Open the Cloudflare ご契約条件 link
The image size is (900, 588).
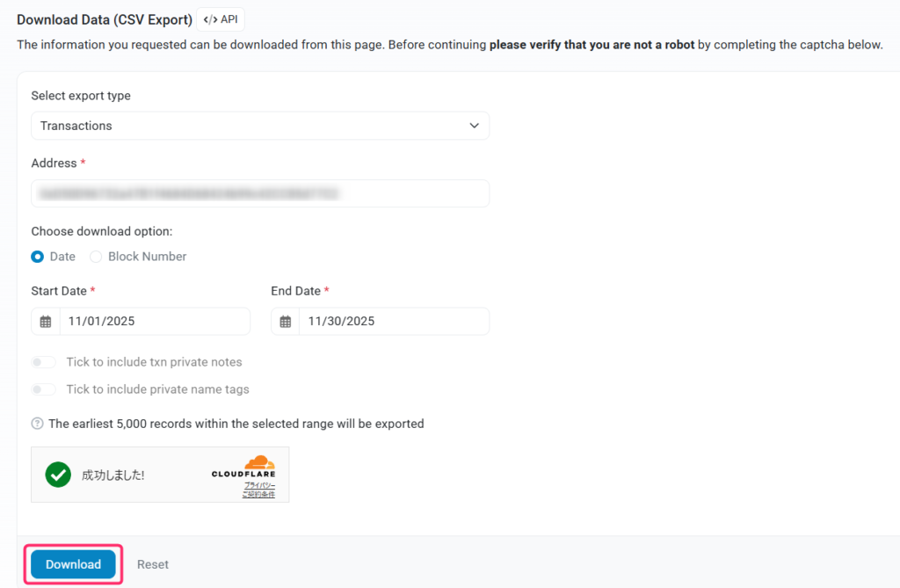tap(258, 495)
